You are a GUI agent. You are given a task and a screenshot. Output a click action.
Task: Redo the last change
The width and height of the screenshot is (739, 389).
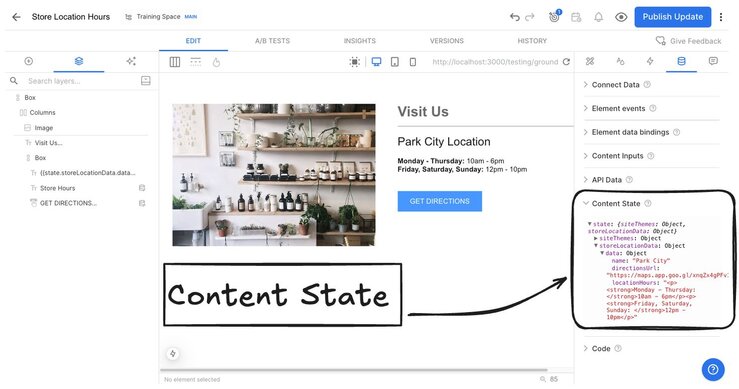tap(530, 17)
